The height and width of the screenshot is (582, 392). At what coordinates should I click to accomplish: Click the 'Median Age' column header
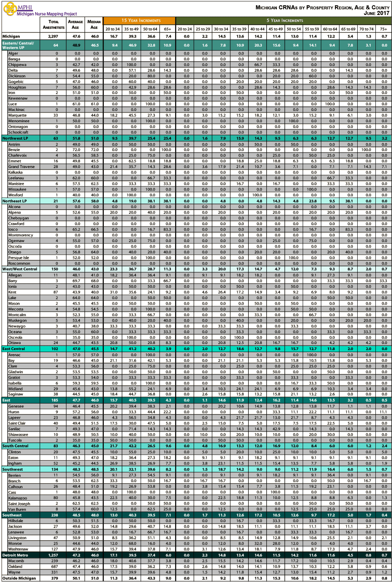[x=94, y=25]
